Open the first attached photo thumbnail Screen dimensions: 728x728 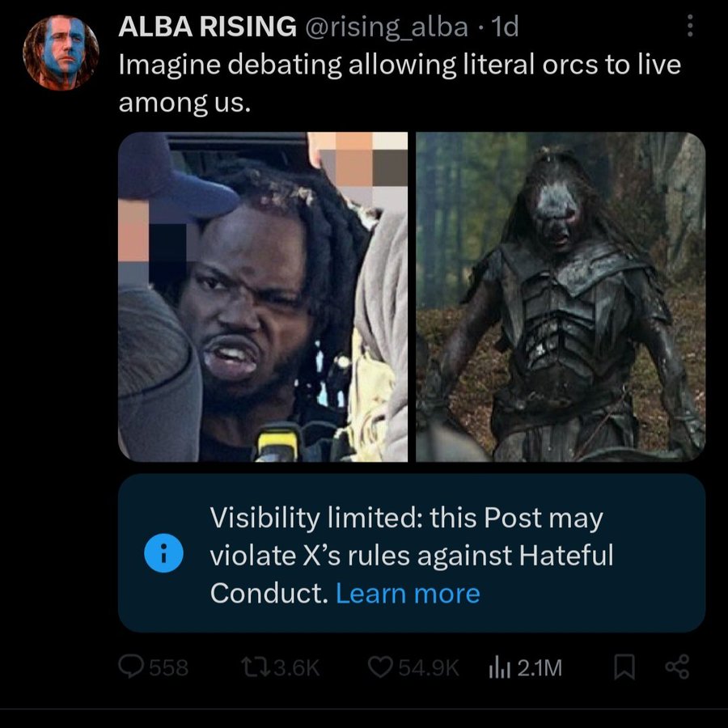[x=263, y=297]
